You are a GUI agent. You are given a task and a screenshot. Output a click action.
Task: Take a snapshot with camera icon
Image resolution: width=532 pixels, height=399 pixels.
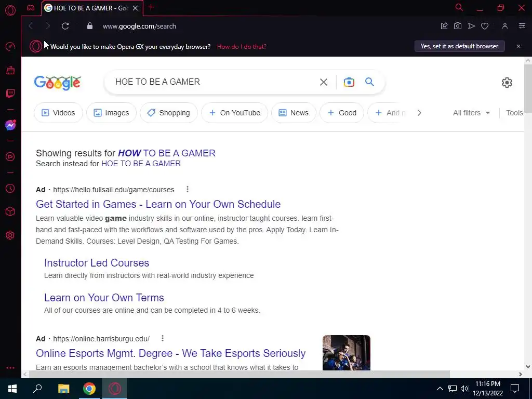coord(457,26)
